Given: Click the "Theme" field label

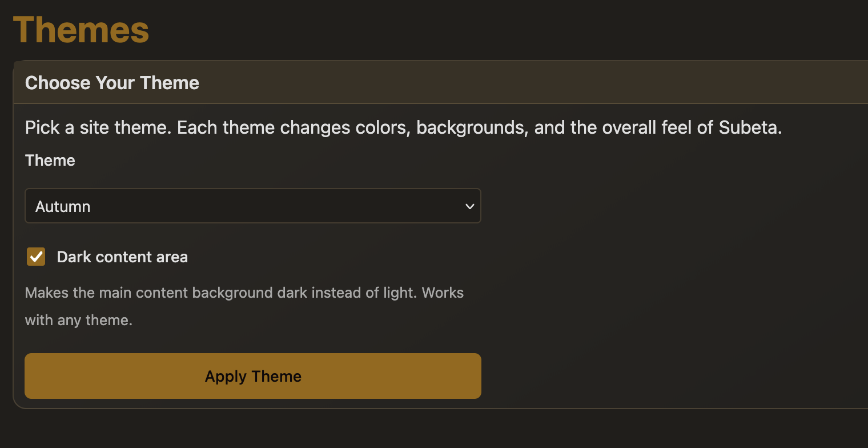Looking at the screenshot, I should click(x=50, y=161).
